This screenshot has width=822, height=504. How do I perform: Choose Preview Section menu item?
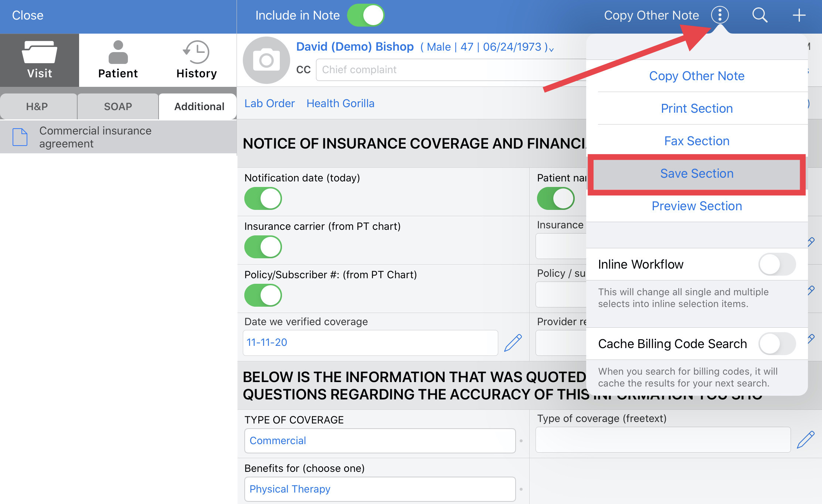click(697, 206)
